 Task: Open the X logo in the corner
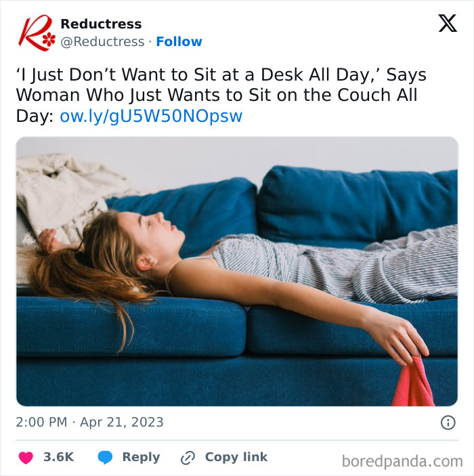tap(448, 23)
